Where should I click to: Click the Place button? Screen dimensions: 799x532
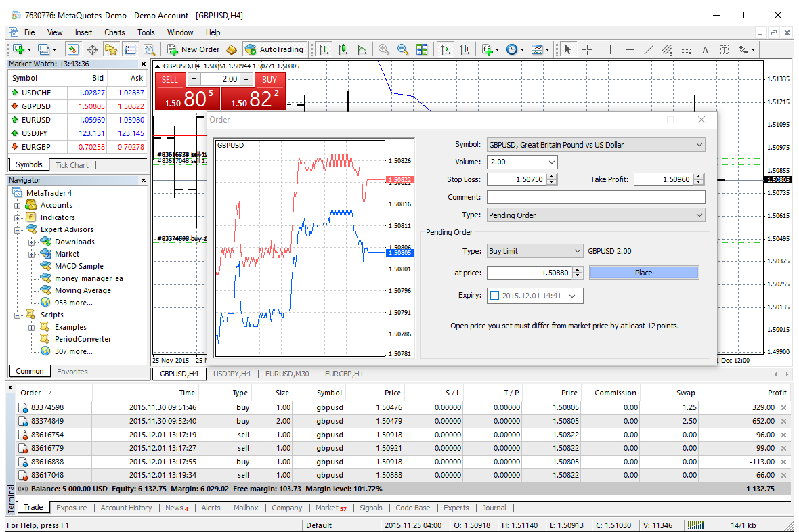click(643, 273)
